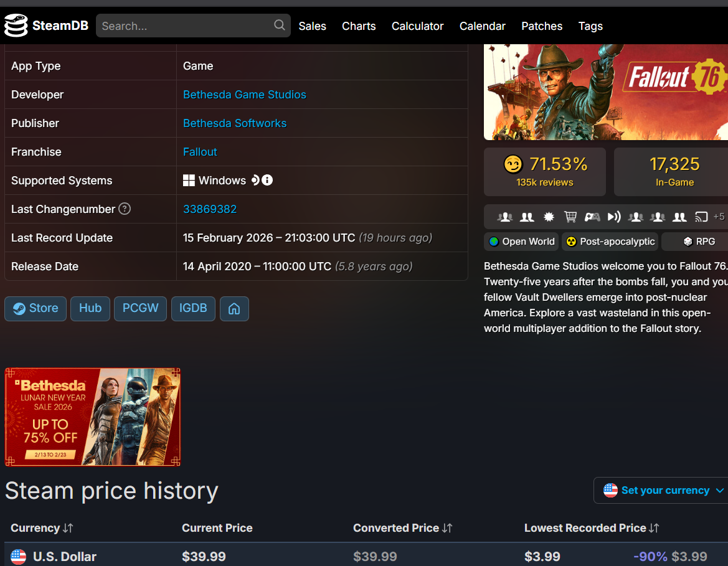
Task: Open the Set your currency dropdown
Action: pyautogui.click(x=661, y=490)
